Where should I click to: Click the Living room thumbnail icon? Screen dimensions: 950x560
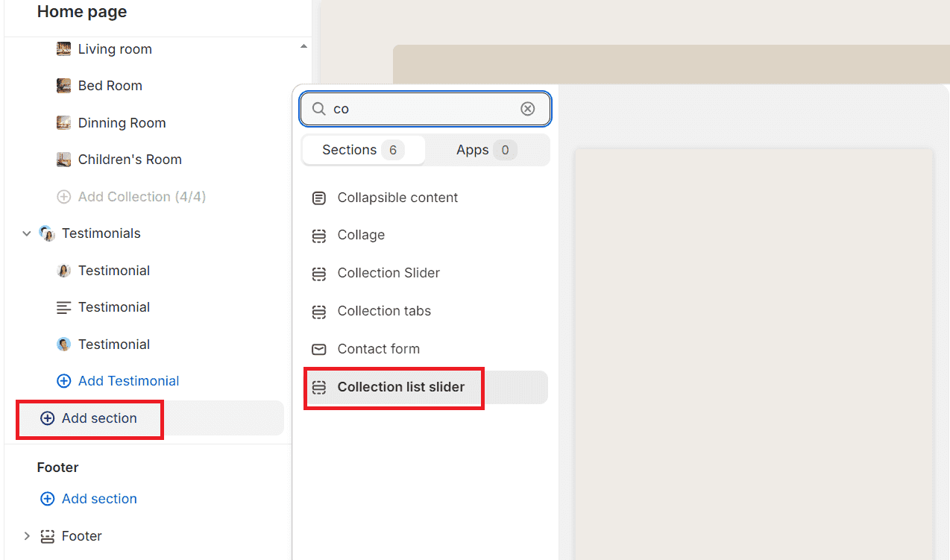tap(64, 49)
